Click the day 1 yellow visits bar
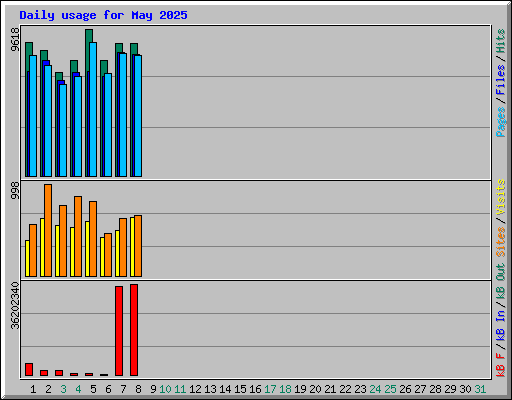 click(27, 258)
